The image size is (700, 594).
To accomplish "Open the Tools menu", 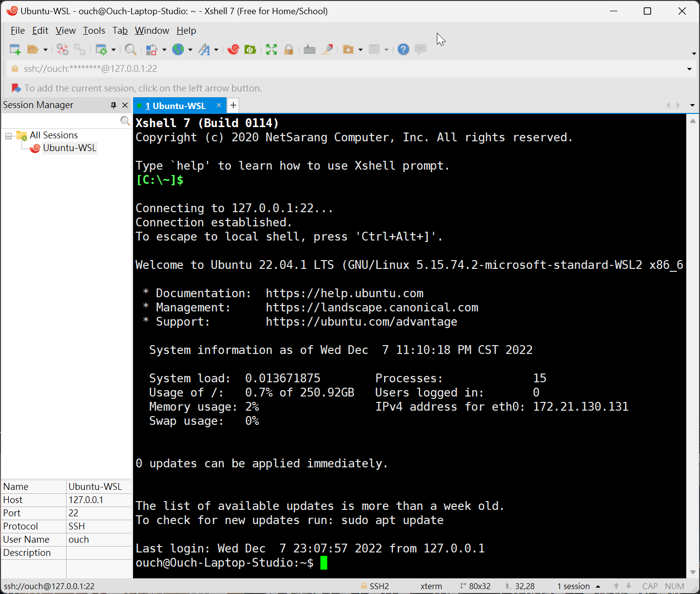I will click(94, 30).
